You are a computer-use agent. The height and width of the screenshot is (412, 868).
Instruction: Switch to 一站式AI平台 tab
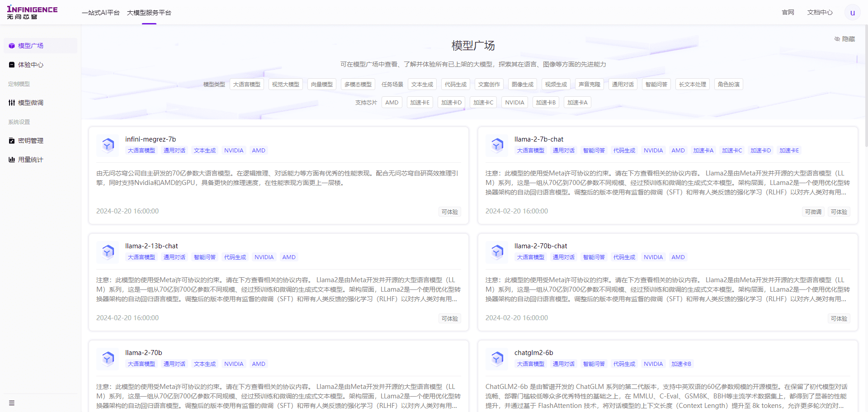(x=100, y=13)
